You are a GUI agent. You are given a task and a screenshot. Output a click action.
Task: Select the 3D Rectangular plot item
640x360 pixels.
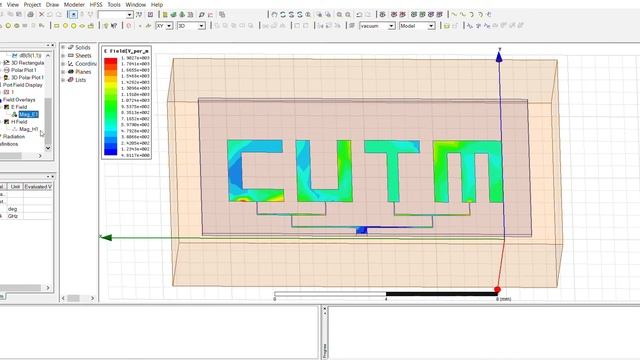coord(27,63)
